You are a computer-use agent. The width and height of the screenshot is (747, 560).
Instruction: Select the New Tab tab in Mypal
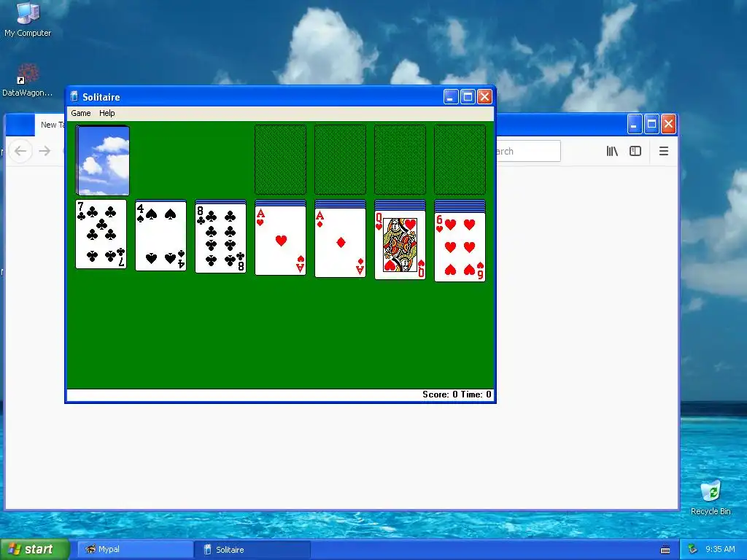click(50, 125)
